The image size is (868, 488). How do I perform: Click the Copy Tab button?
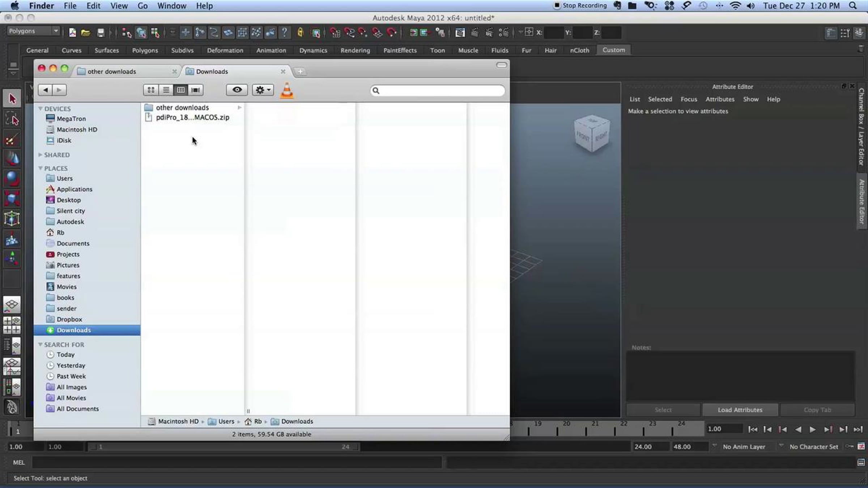817,410
